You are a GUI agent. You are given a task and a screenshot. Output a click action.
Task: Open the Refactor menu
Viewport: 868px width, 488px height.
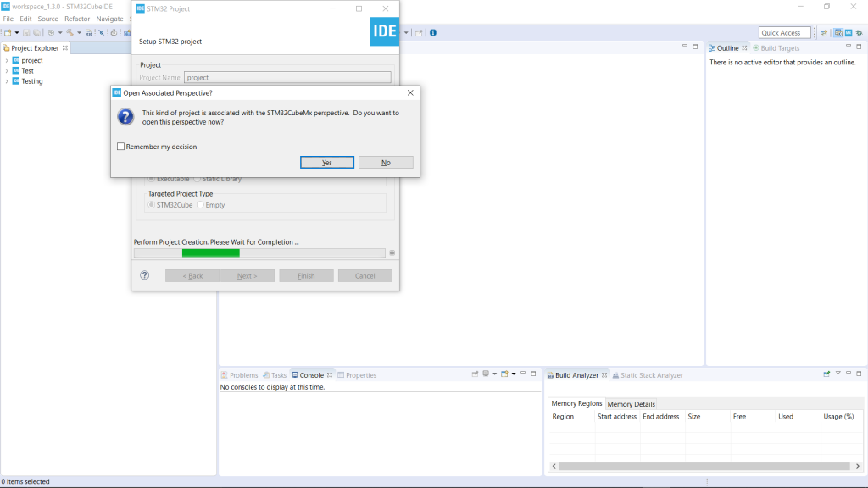77,19
